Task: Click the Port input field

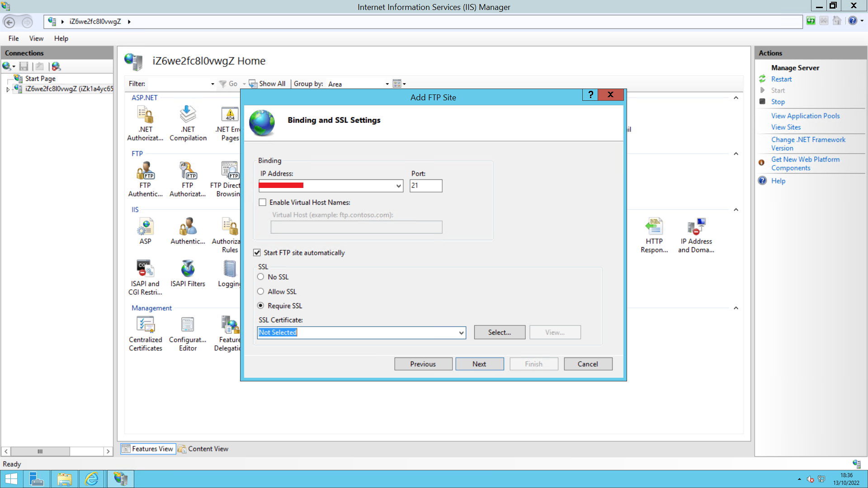Action: tap(426, 186)
